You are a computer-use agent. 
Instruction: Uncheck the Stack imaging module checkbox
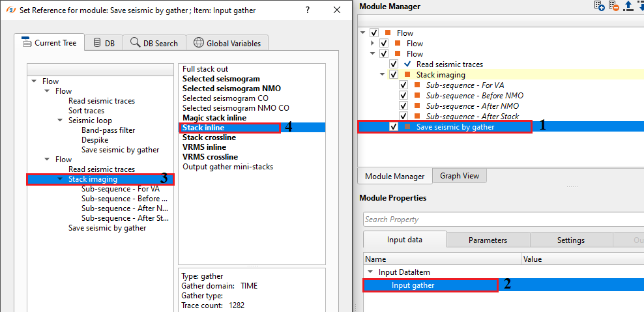pos(394,75)
